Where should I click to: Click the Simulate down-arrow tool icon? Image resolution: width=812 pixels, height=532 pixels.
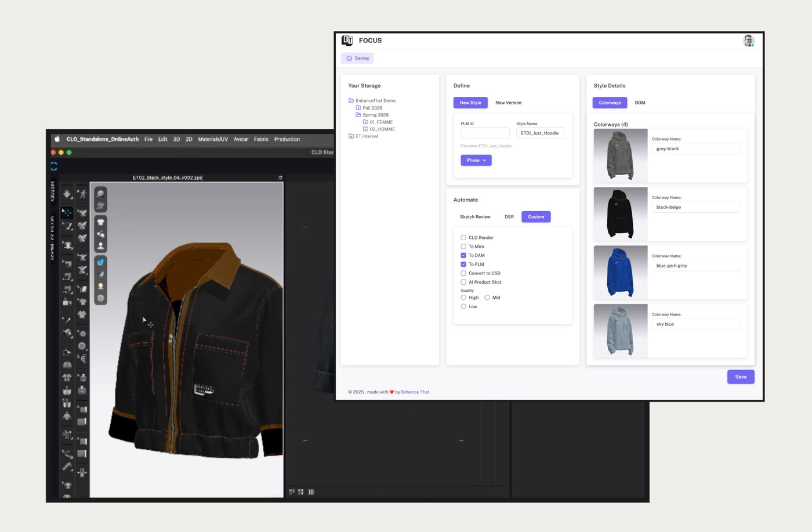coord(67,194)
